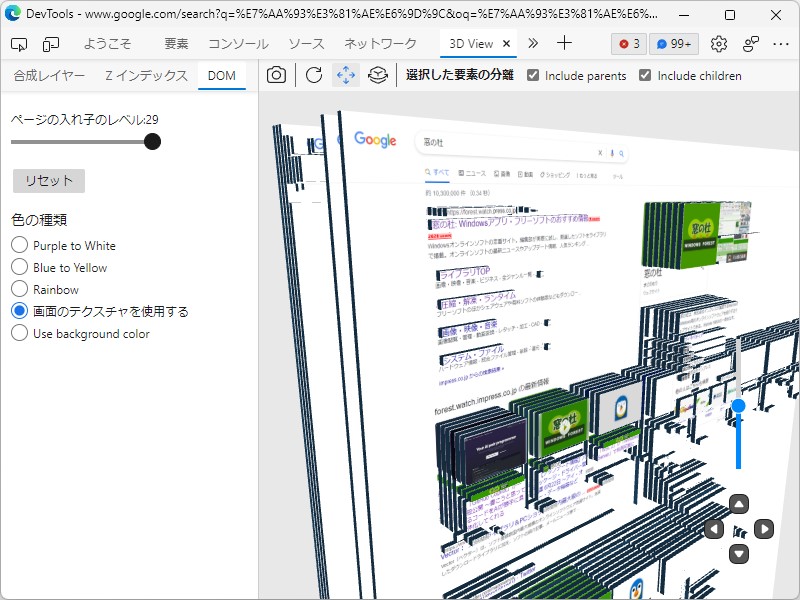Switch to the コンソール tab
This screenshot has height=600, width=800.
coord(239,44)
